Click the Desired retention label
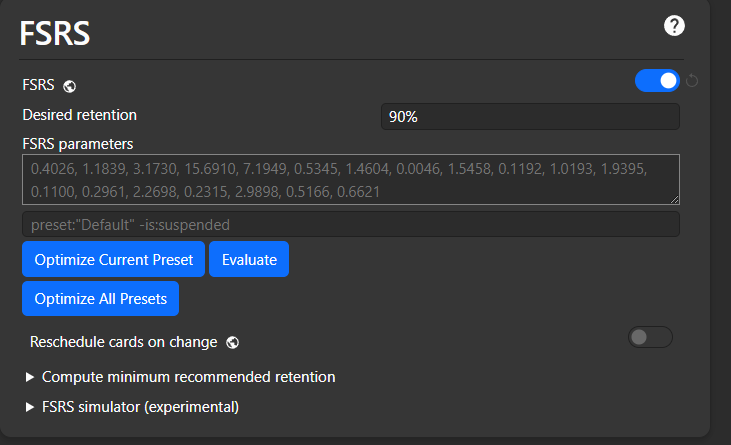731x445 pixels. pos(80,115)
